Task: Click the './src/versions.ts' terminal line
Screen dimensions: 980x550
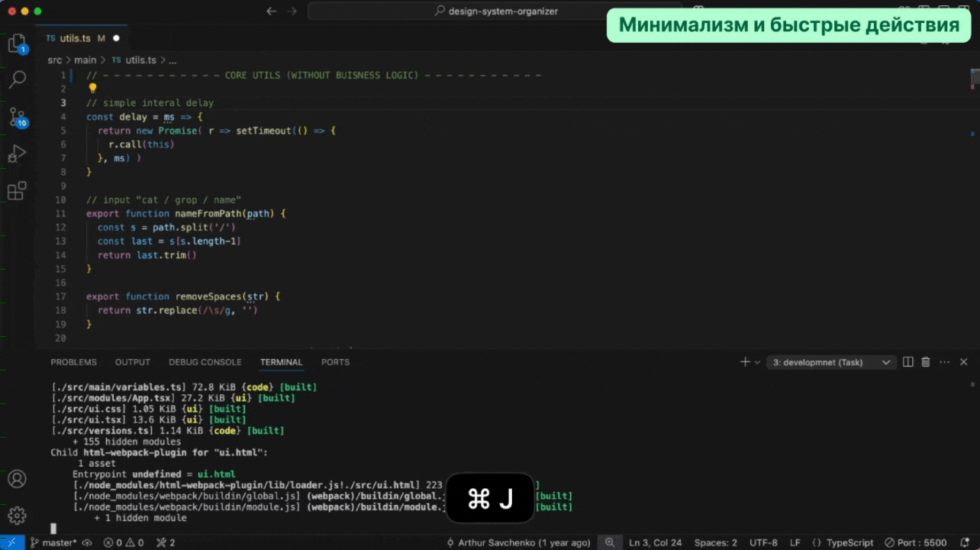Action: click(167, 431)
